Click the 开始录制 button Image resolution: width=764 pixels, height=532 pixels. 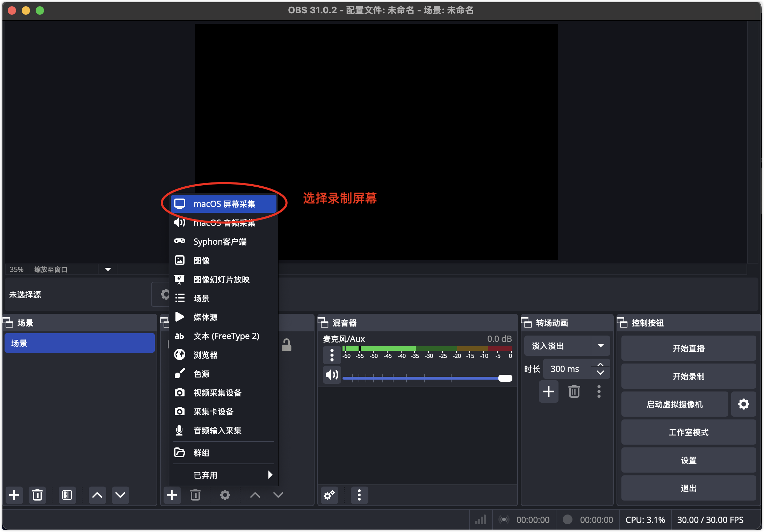coord(689,376)
